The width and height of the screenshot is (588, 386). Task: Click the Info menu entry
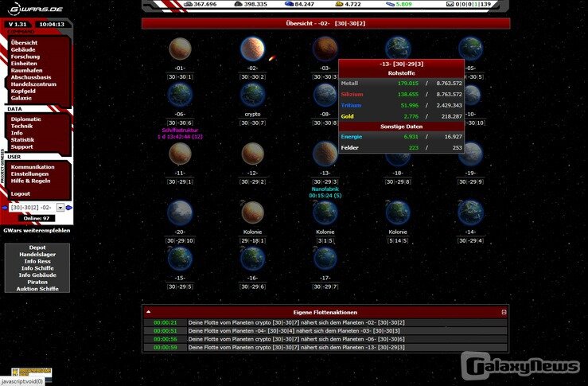coord(17,133)
